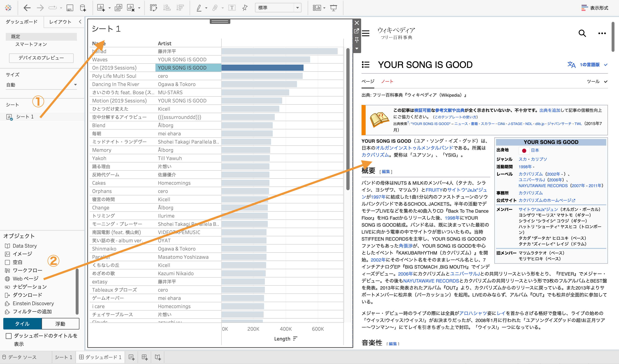Viewport: 619px width, 364px height.
Task: Open the シート 1 bottom tab
Action: (x=63, y=357)
